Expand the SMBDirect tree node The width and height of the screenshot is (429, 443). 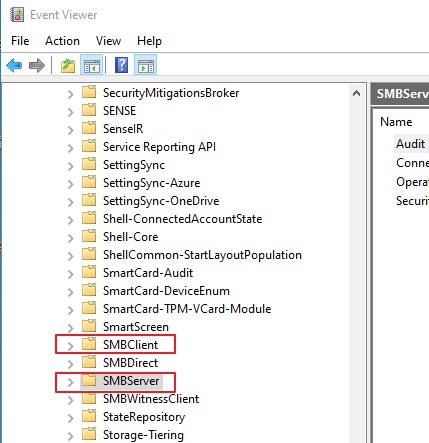pyautogui.click(x=70, y=364)
